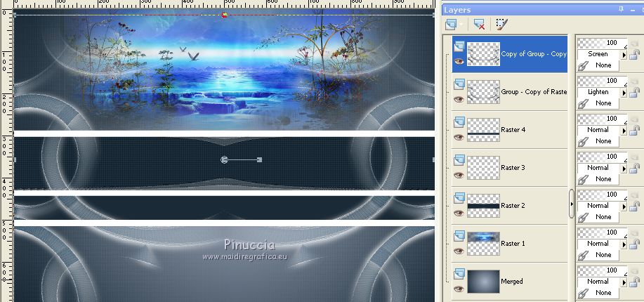
Task: Click link icon of Raster 4 layer
Action: 583,142
